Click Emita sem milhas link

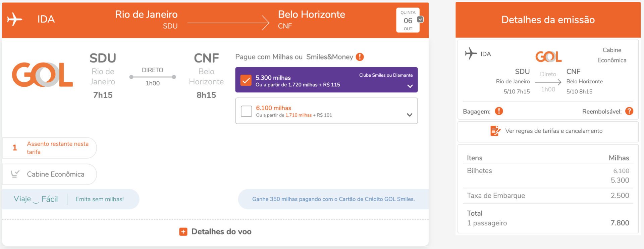pyautogui.click(x=100, y=199)
